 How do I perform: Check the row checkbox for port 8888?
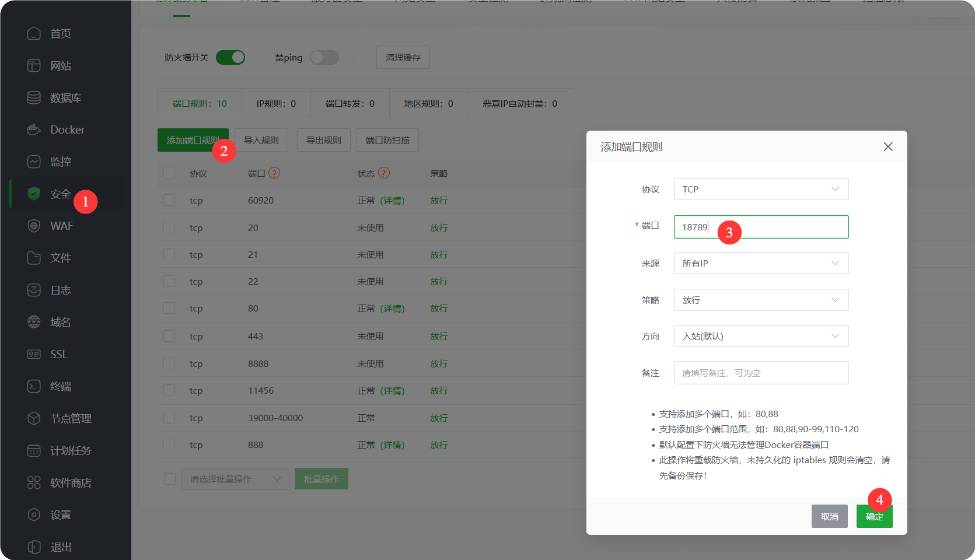pos(169,363)
